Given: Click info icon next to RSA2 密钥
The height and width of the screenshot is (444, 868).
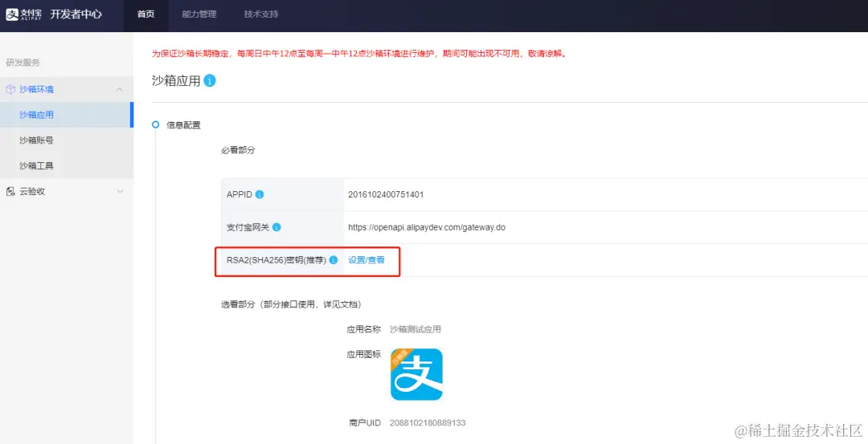Looking at the screenshot, I should pos(334,260).
